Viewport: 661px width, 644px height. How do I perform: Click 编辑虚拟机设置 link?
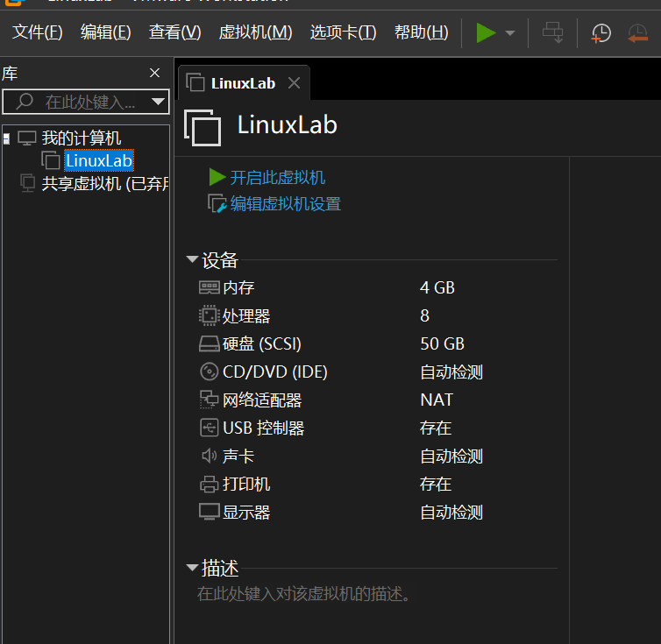click(x=285, y=204)
